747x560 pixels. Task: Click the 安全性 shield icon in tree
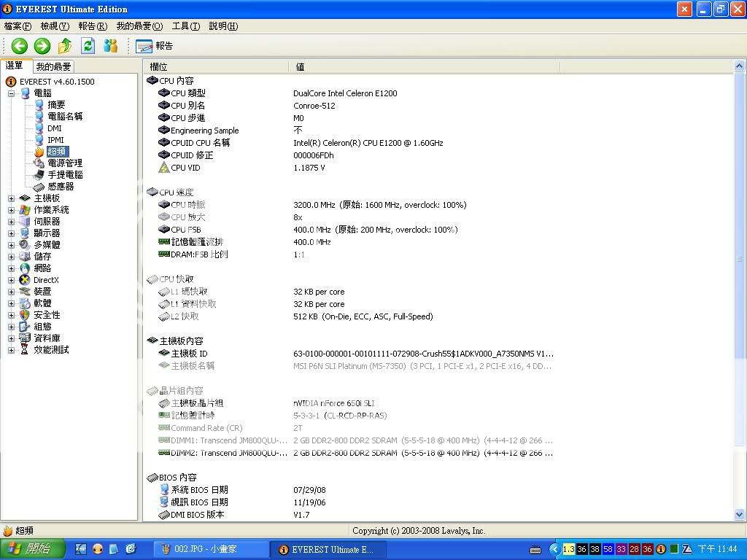[x=25, y=315]
